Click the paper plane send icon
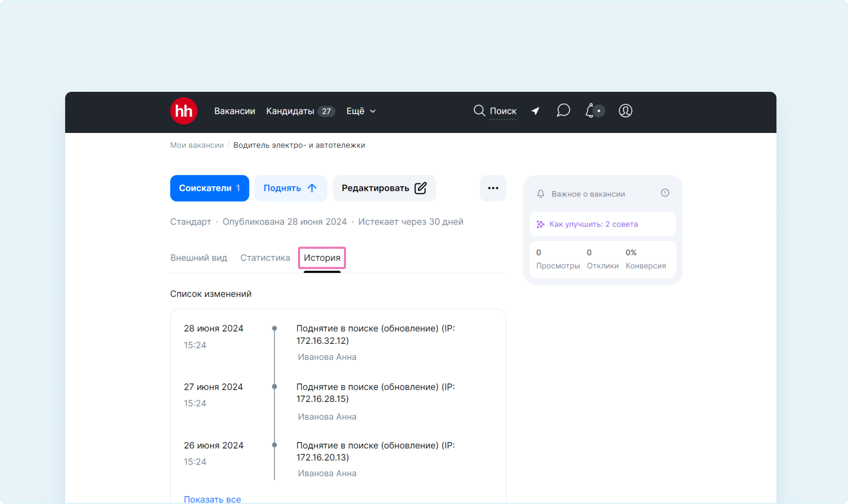 (536, 111)
